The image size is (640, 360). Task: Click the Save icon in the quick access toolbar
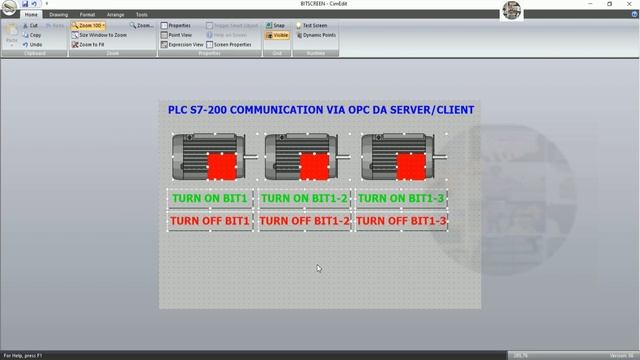(x=25, y=4)
